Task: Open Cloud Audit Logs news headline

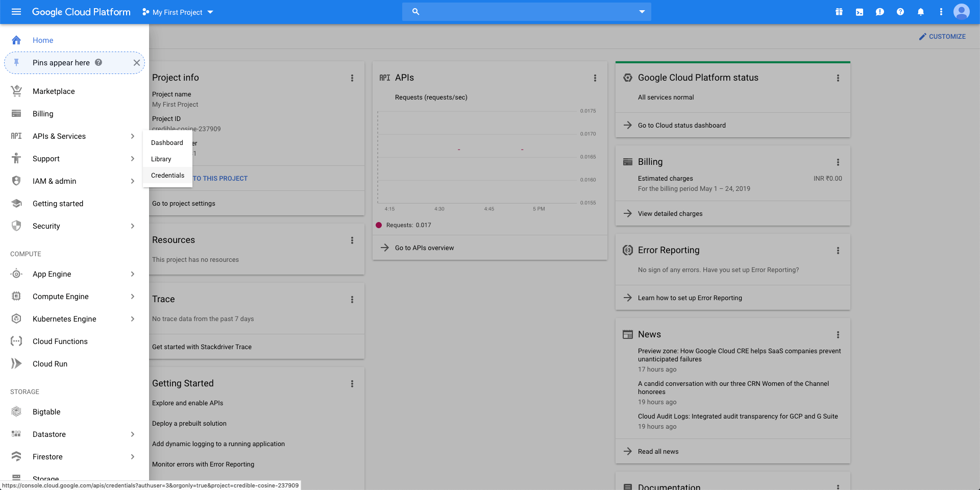Action: point(738,416)
